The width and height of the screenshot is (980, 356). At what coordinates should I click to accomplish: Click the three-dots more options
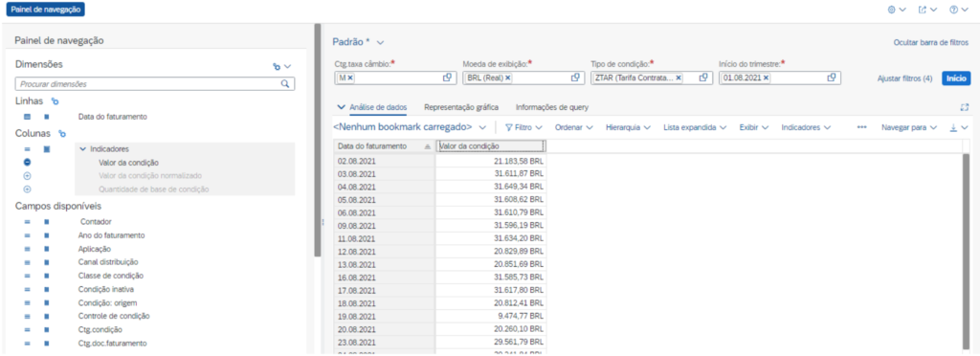tap(862, 126)
